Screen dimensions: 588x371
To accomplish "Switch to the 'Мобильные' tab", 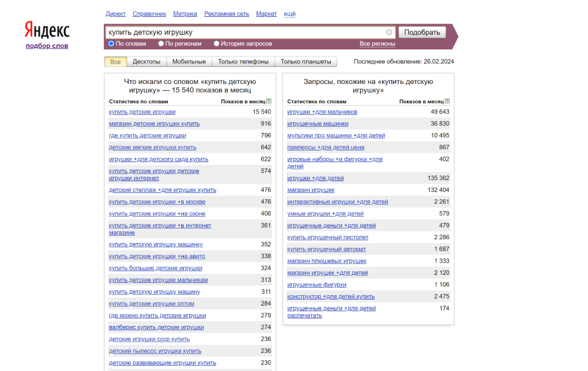I will coord(189,62).
